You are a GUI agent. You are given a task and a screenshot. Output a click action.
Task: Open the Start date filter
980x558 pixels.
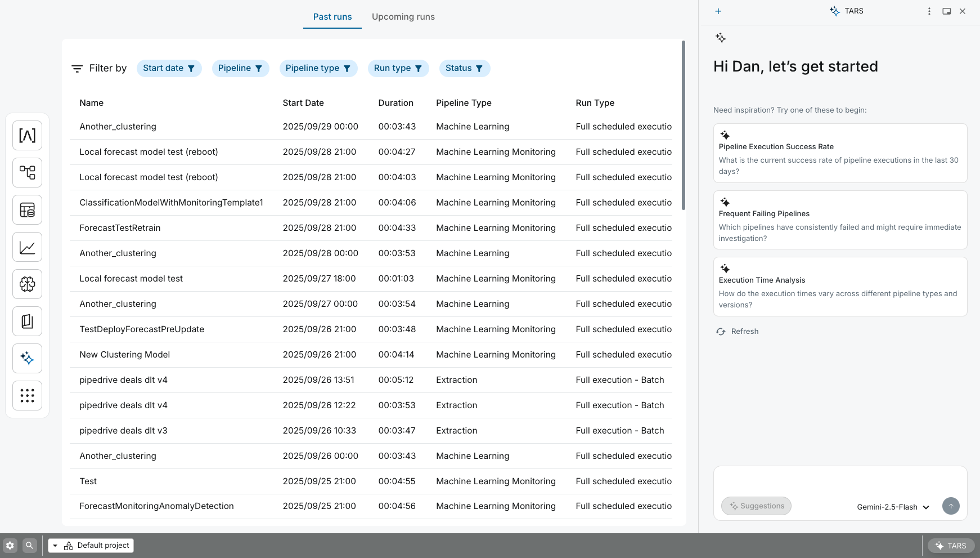pos(169,68)
